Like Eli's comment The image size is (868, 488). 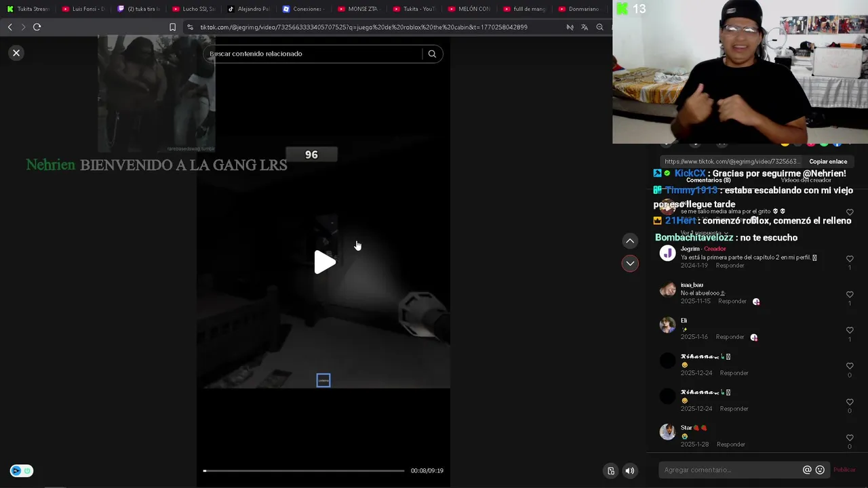(850, 331)
